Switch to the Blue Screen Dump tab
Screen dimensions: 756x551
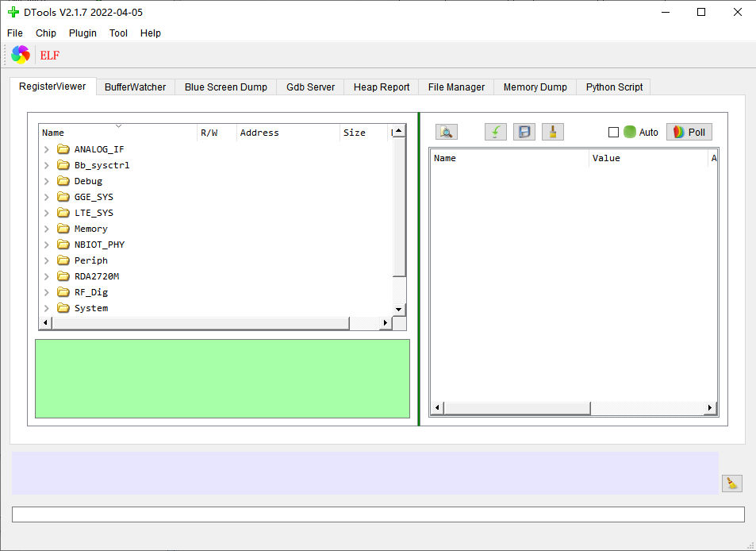225,87
